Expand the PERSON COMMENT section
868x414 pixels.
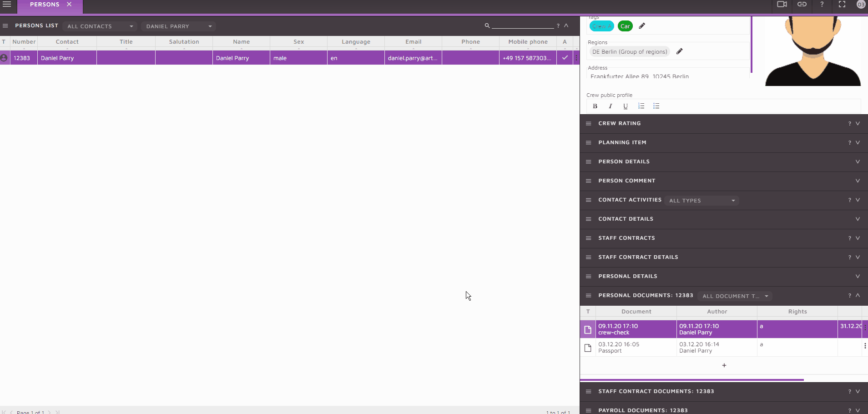point(858,181)
